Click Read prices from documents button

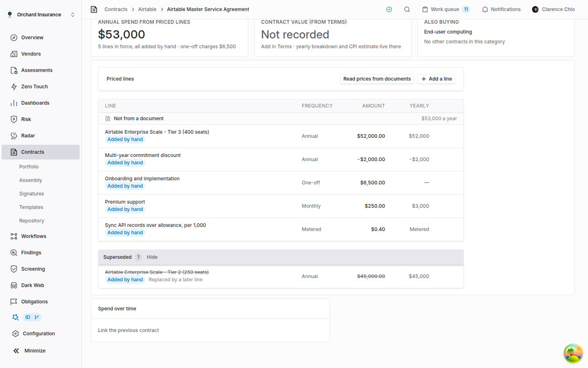pyautogui.click(x=377, y=79)
